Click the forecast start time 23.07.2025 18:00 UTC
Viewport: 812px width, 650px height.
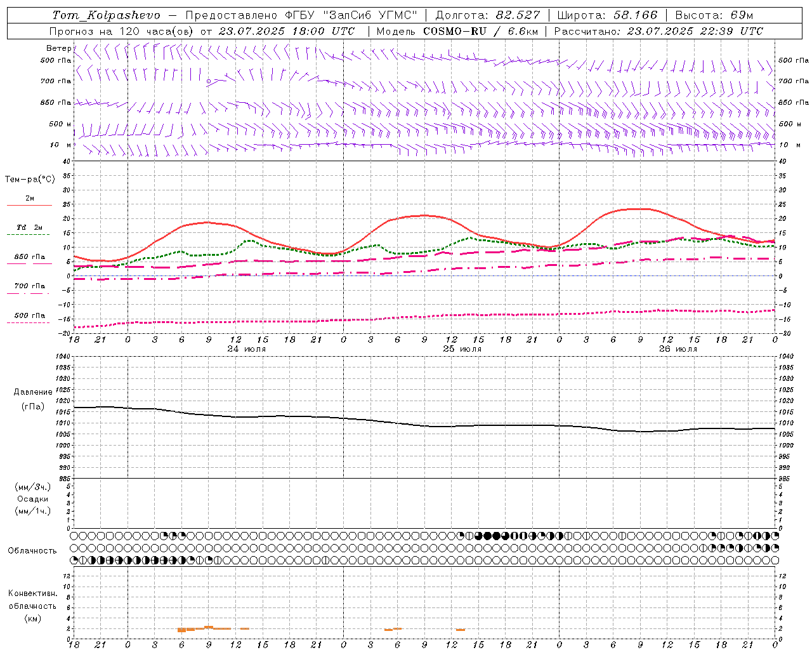287,31
